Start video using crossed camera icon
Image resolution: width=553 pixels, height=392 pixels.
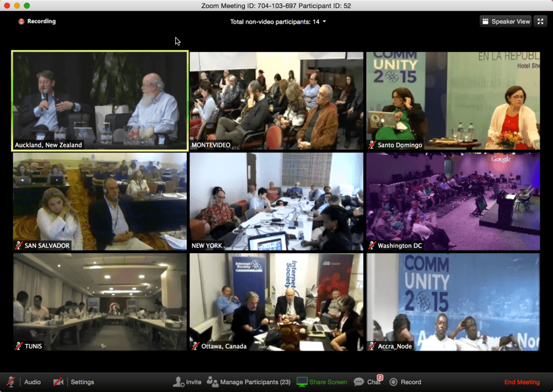59,381
